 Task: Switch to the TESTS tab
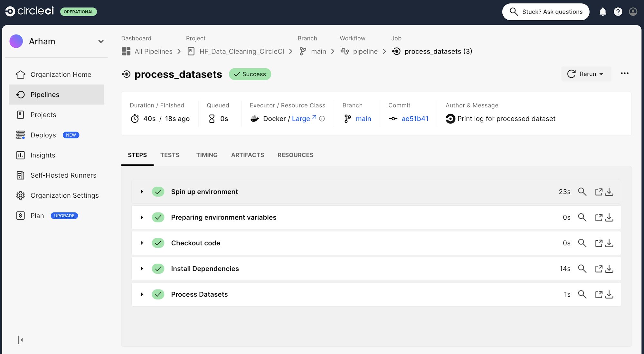click(x=170, y=155)
